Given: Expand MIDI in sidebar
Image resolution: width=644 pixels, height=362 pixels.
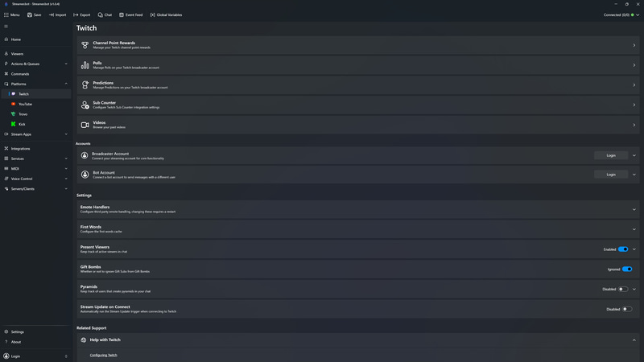Looking at the screenshot, I should pos(66,169).
